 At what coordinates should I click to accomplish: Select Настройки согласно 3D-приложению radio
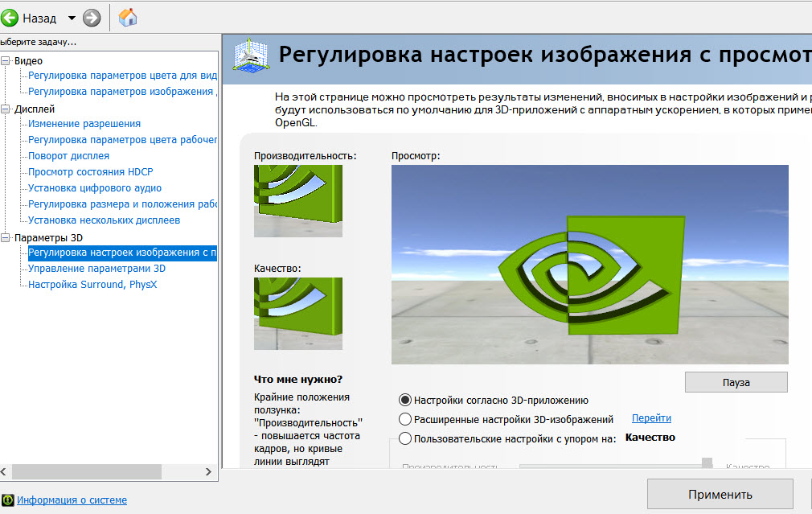point(405,400)
